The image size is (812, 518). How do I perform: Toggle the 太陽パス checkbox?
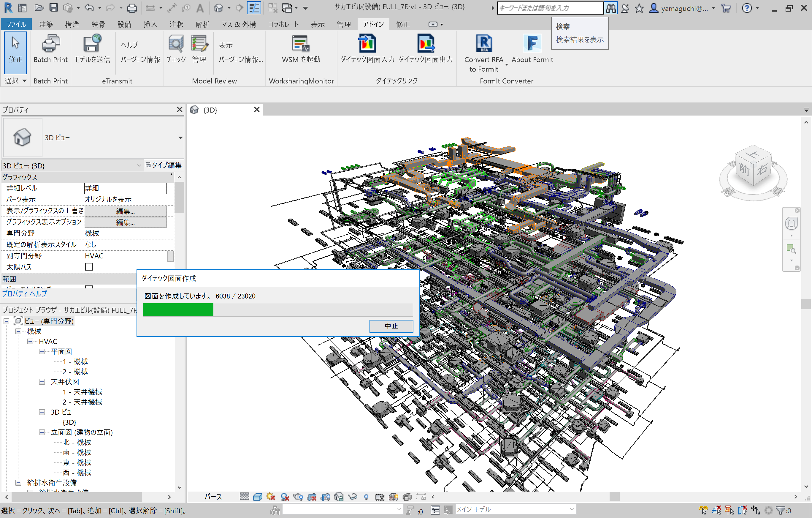[x=89, y=267]
